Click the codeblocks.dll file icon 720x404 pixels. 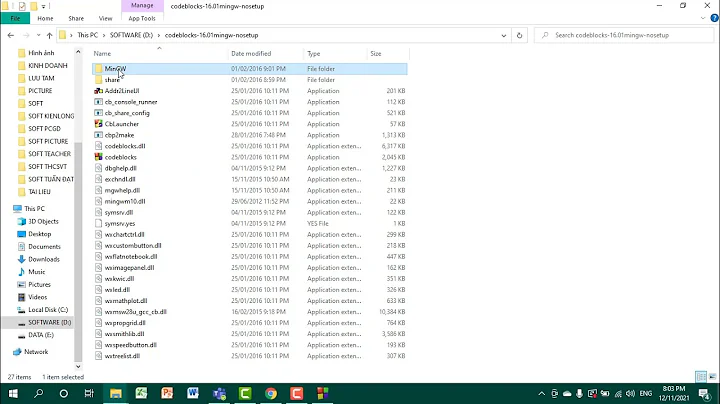pos(98,146)
